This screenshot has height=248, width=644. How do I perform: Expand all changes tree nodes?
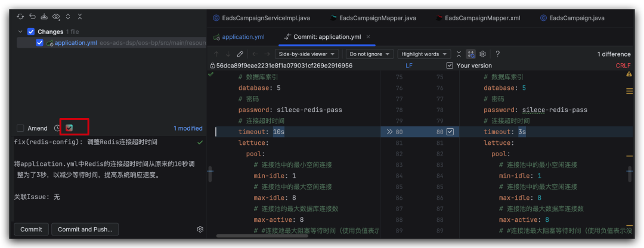68,17
